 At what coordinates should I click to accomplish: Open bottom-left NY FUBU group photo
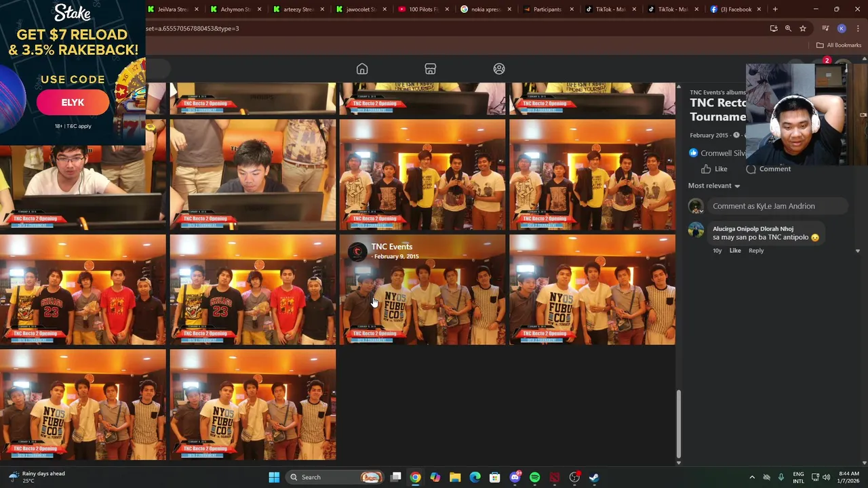coord(83,405)
